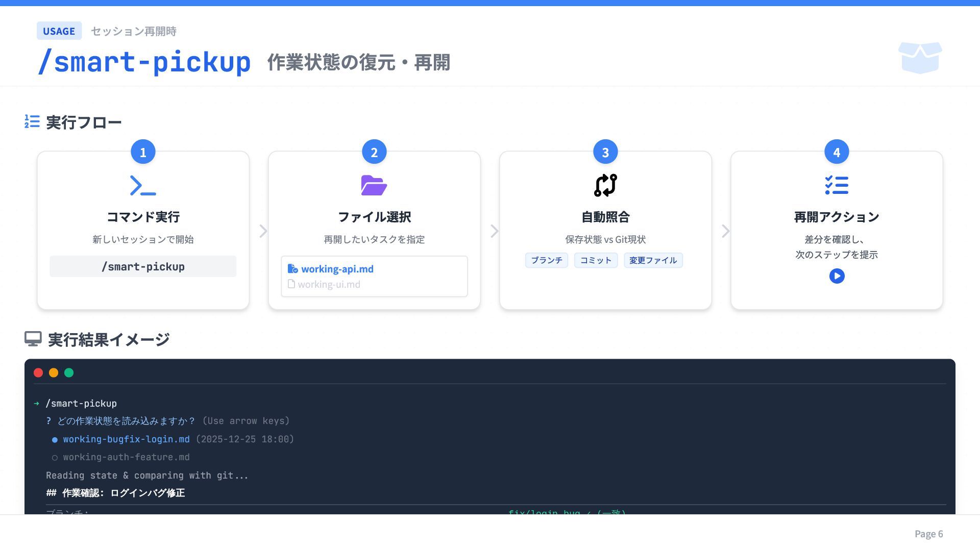Click the ブランチ tag
Viewport: 980px width, 551px height.
click(546, 260)
